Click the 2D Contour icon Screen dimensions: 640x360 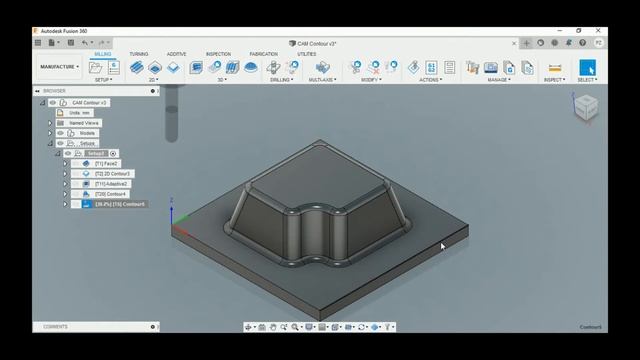[173, 67]
